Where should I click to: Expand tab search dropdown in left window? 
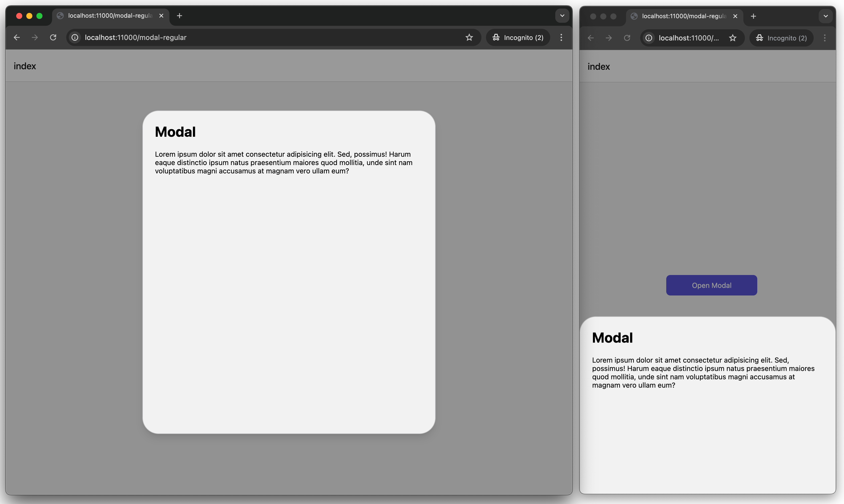pos(562,16)
